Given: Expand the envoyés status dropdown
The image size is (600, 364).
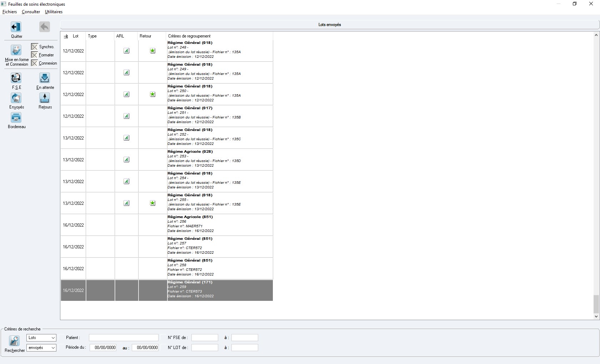Looking at the screenshot, I should pyautogui.click(x=53, y=348).
